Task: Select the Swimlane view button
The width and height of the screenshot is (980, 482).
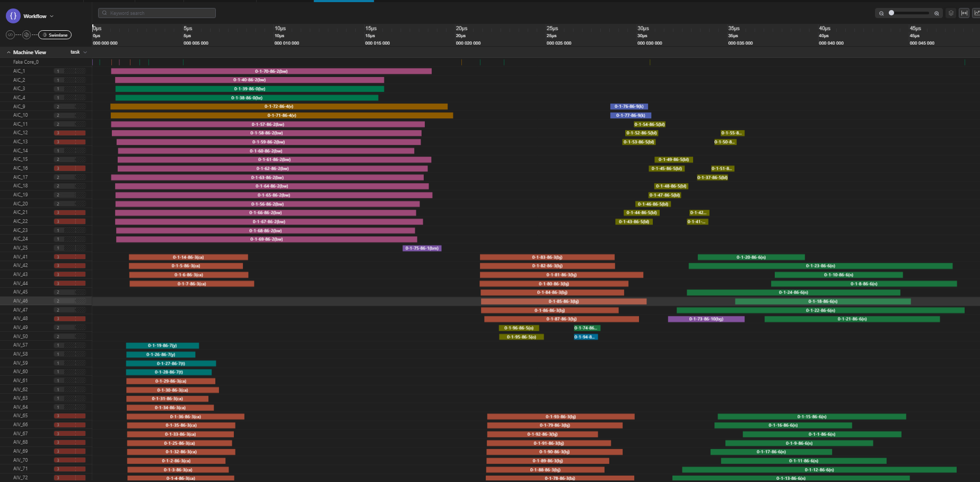Action: point(55,35)
